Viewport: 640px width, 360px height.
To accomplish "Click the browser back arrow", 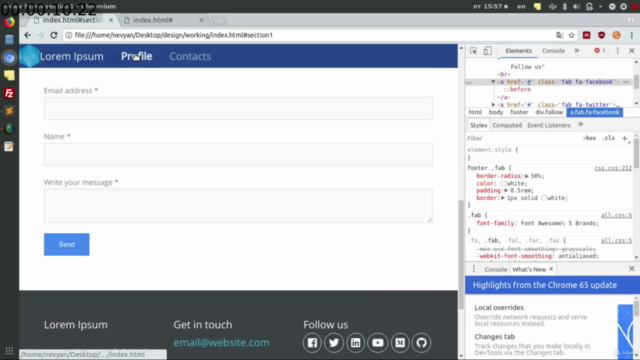I will click(28, 35).
